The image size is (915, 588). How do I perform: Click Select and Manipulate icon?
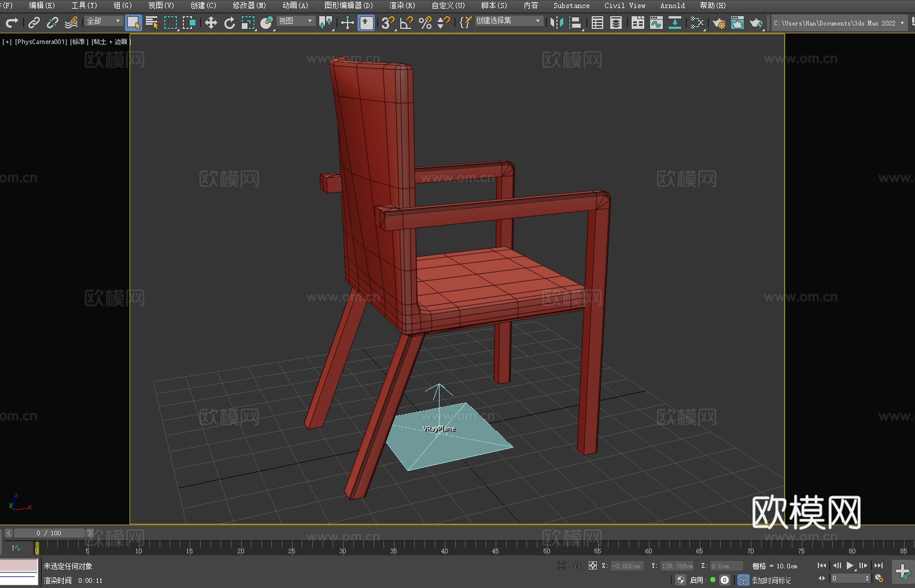[x=348, y=23]
